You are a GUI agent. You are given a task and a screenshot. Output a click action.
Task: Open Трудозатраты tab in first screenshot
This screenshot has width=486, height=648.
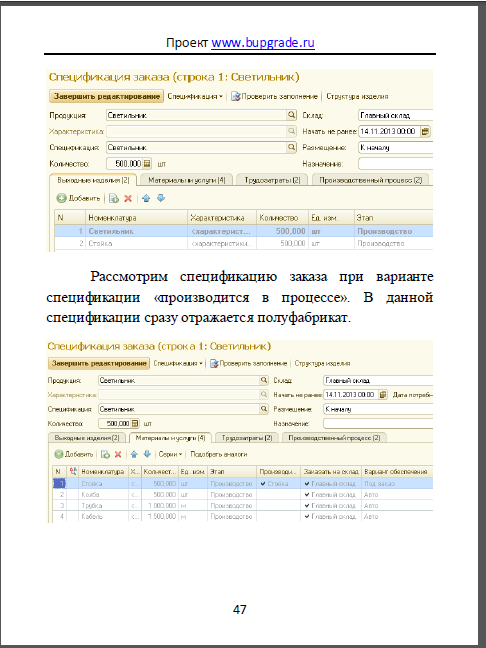click(x=272, y=180)
